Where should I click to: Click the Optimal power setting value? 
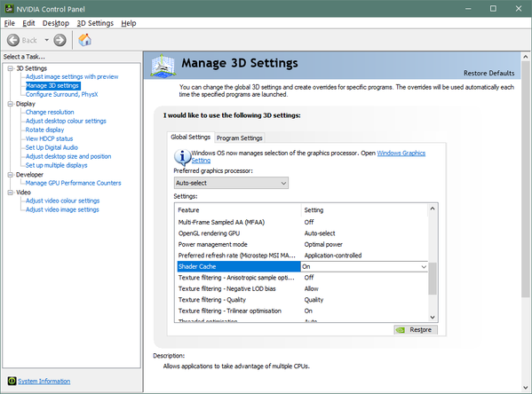coord(323,244)
